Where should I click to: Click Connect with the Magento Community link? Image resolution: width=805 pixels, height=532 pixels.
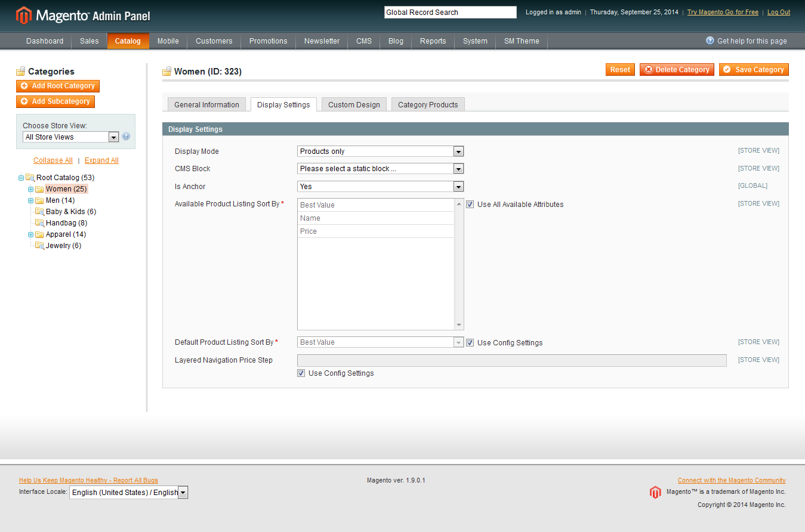pos(732,481)
